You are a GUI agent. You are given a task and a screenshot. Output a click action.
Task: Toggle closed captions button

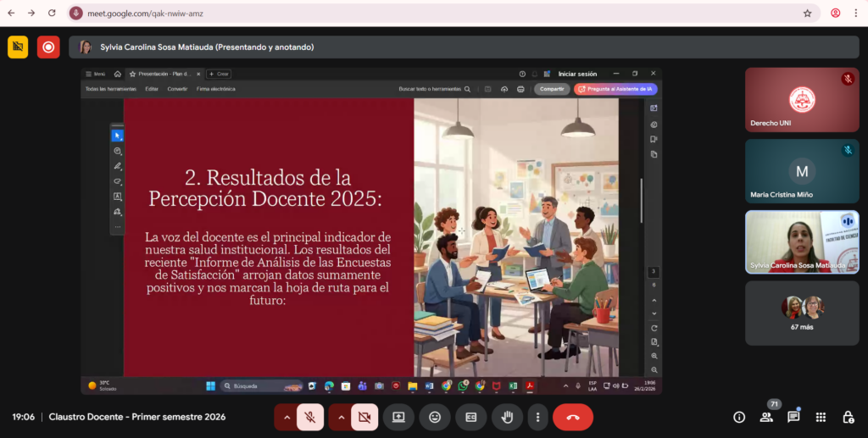click(470, 417)
